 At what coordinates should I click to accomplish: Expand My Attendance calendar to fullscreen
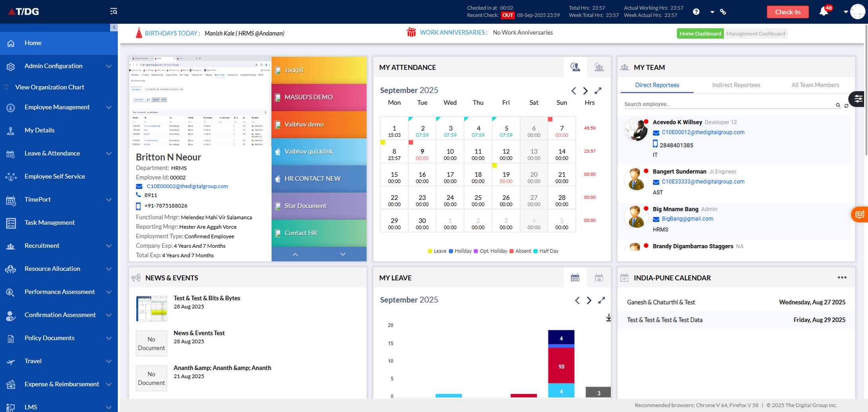[x=598, y=91]
